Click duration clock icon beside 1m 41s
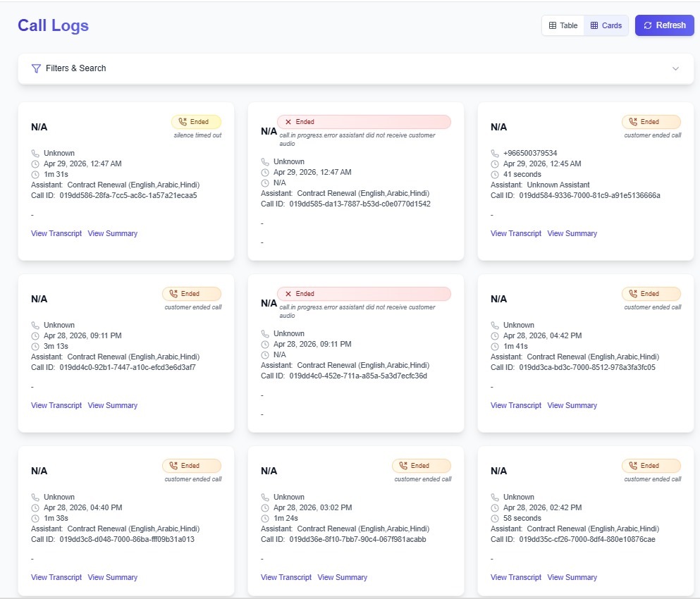 coord(495,347)
